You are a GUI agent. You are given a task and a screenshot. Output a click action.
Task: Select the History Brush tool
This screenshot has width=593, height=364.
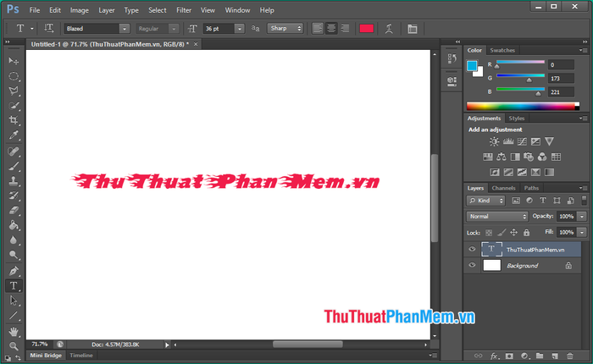(14, 196)
